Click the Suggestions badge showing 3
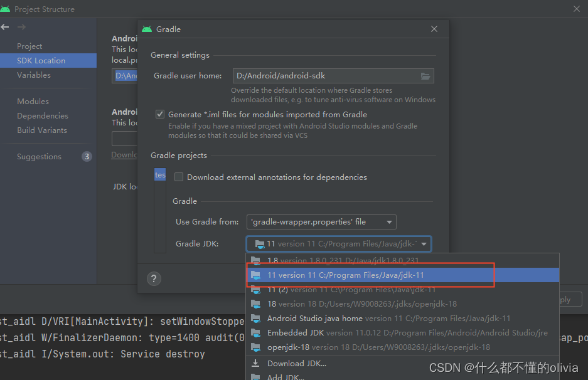 [x=87, y=156]
